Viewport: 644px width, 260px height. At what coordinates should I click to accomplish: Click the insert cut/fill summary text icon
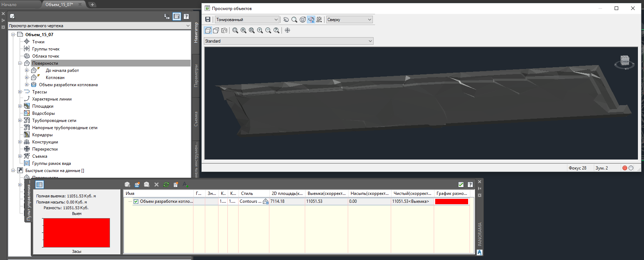click(x=185, y=185)
